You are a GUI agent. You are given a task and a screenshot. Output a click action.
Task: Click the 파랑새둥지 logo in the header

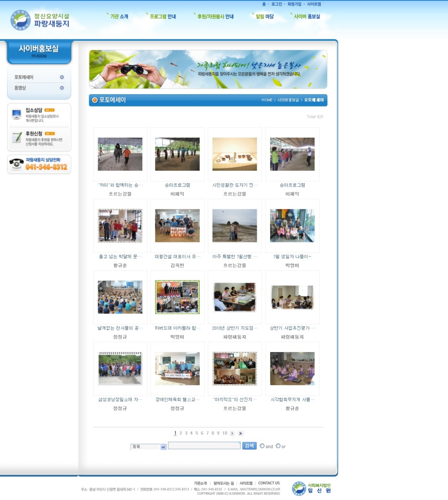pyautogui.click(x=39, y=20)
